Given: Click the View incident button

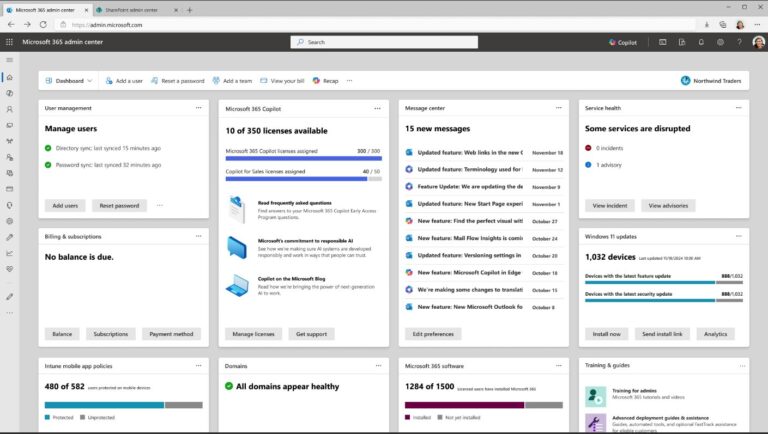Looking at the screenshot, I should pyautogui.click(x=610, y=206).
